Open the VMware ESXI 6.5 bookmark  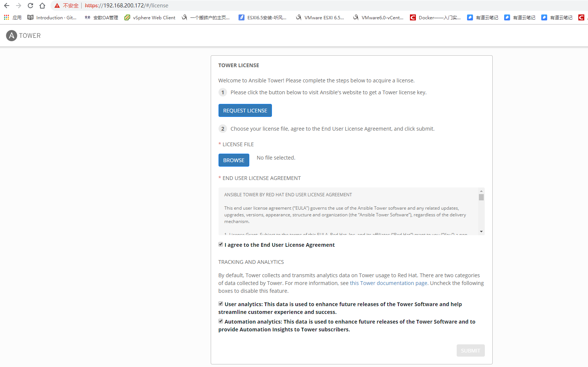pyautogui.click(x=320, y=17)
